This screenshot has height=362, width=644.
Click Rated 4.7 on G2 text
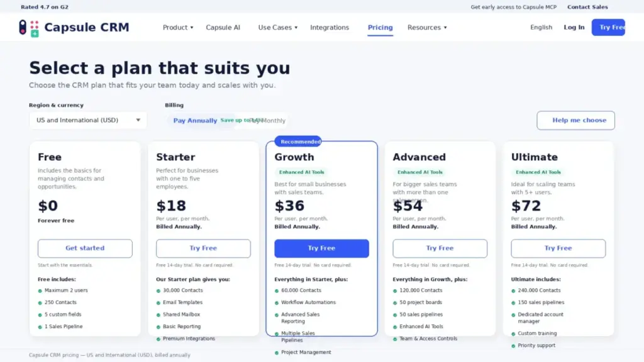point(45,7)
